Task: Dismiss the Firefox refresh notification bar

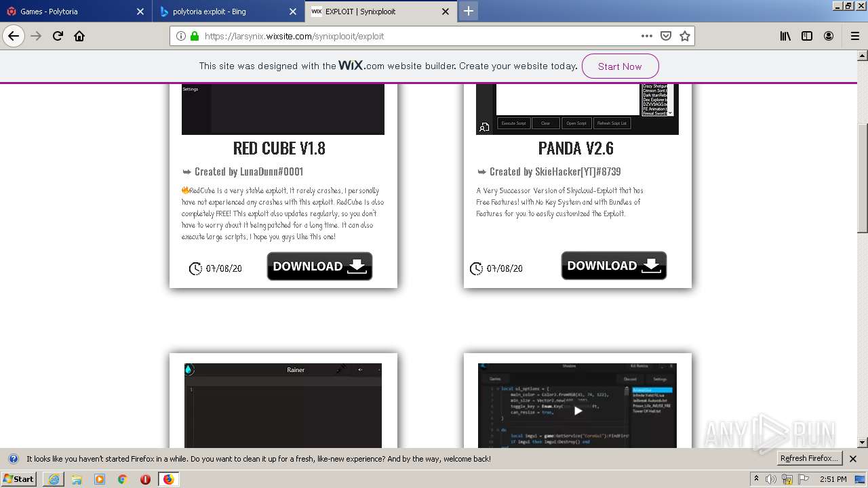Action: (853, 459)
